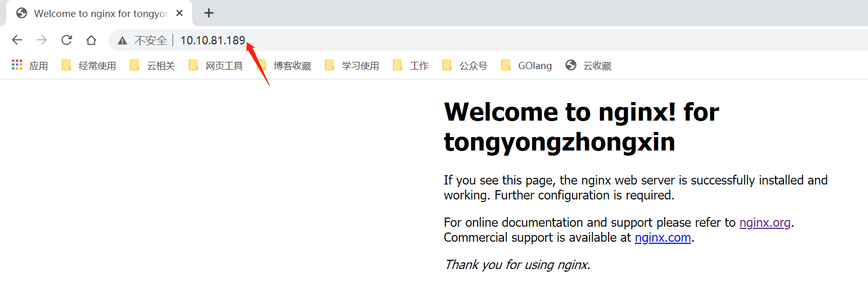Click the browser forward arrow
Image resolution: width=868 pixels, height=284 pixels.
pos(42,40)
